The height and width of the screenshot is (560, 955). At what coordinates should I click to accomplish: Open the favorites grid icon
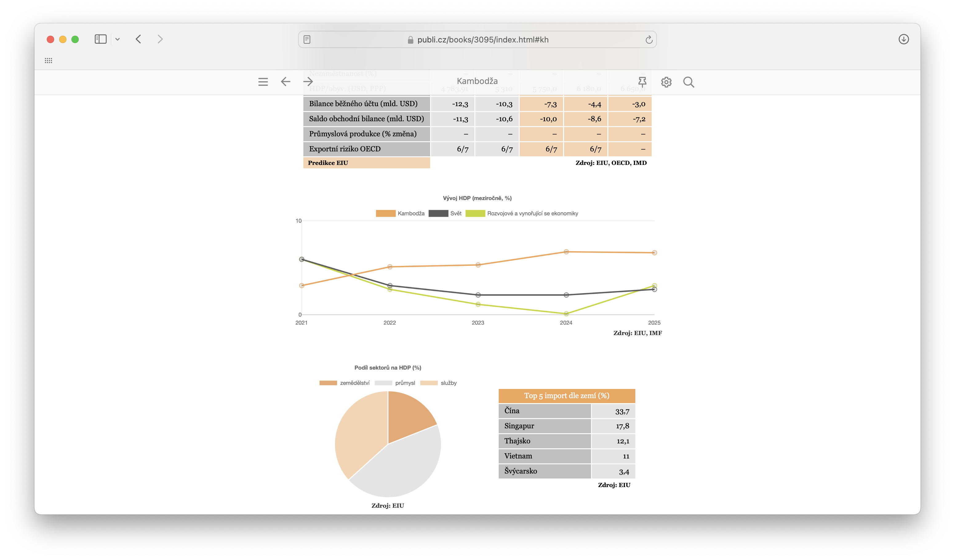[49, 61]
